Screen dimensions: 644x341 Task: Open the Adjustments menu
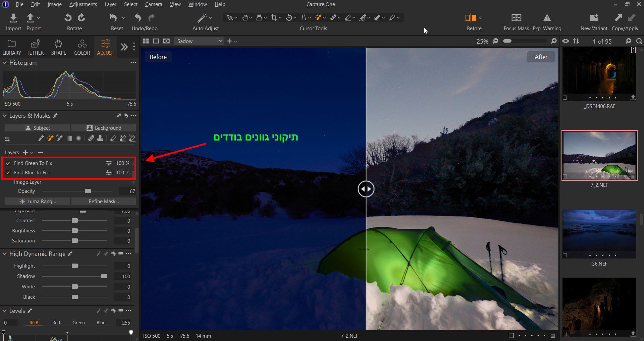click(83, 4)
